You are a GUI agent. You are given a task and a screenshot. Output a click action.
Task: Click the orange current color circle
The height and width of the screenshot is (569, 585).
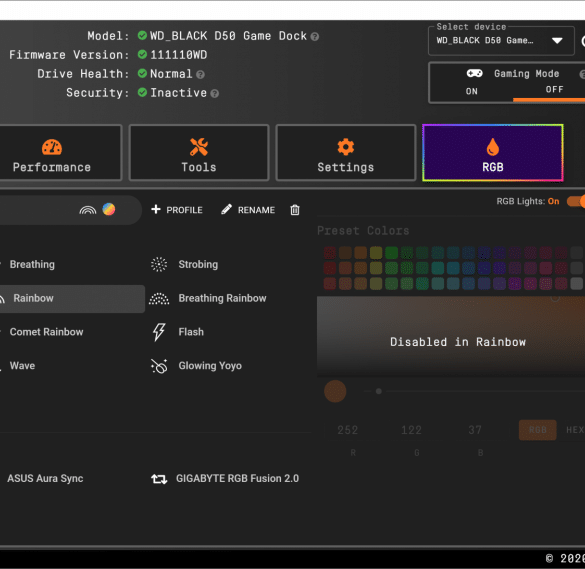335,391
